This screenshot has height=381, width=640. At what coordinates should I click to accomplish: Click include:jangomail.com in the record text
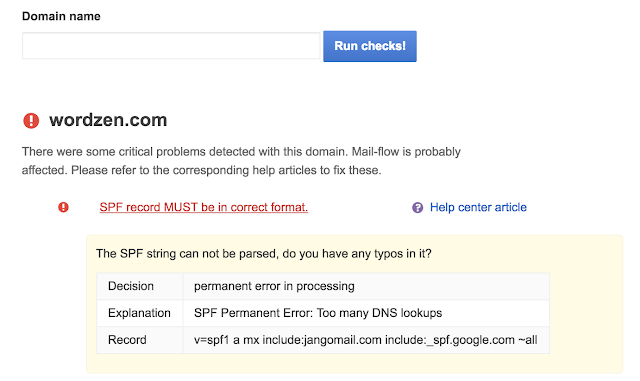point(322,340)
